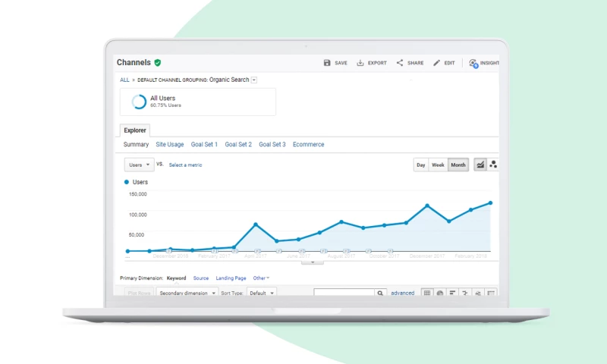Viewport: 607px width, 364px height.
Task: Click the Save icon in the report header
Action: point(327,63)
